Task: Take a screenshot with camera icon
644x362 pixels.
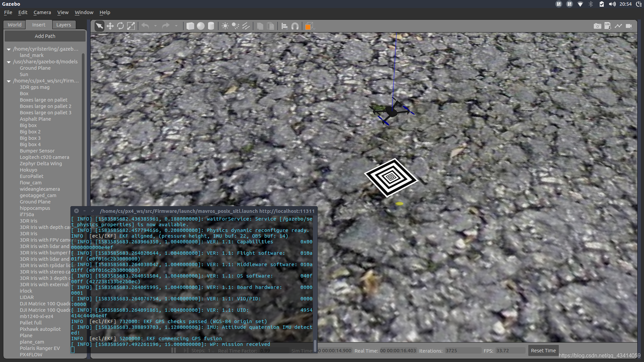Action: pos(597,26)
